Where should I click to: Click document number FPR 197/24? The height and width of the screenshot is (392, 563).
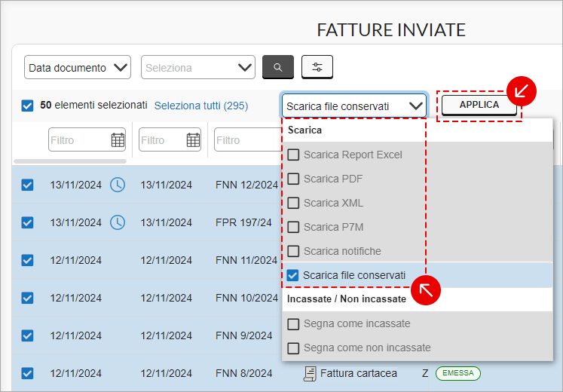click(243, 222)
